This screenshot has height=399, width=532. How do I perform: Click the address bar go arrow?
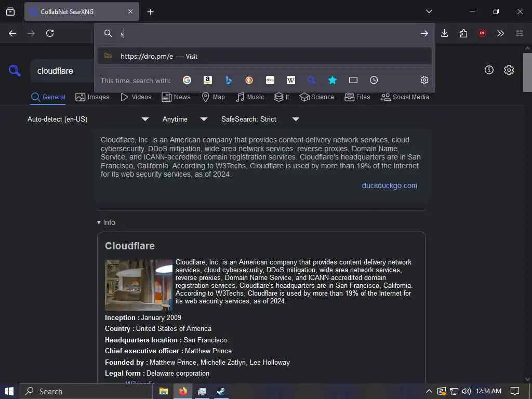424,33
